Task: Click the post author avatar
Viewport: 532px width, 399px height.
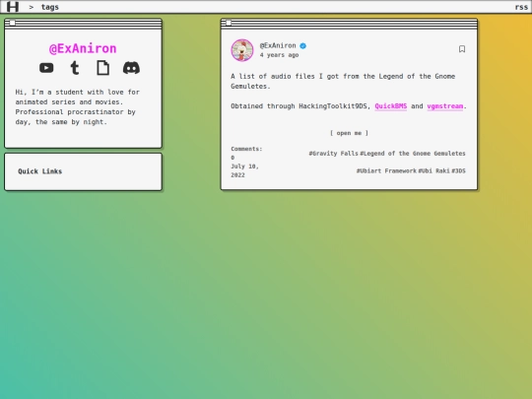Action: (242, 50)
